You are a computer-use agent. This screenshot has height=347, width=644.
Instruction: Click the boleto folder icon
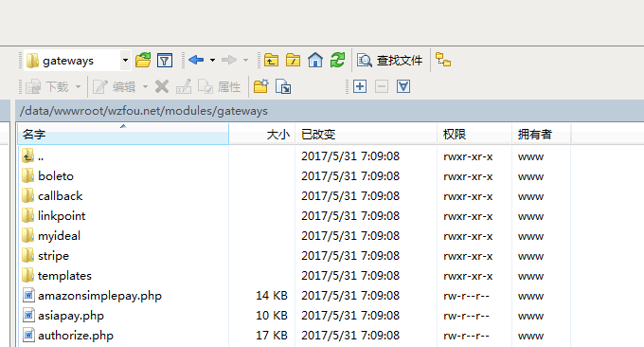point(27,176)
